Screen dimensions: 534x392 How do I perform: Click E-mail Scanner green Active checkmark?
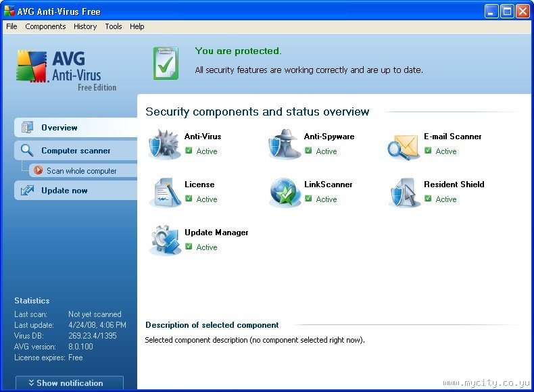(428, 150)
